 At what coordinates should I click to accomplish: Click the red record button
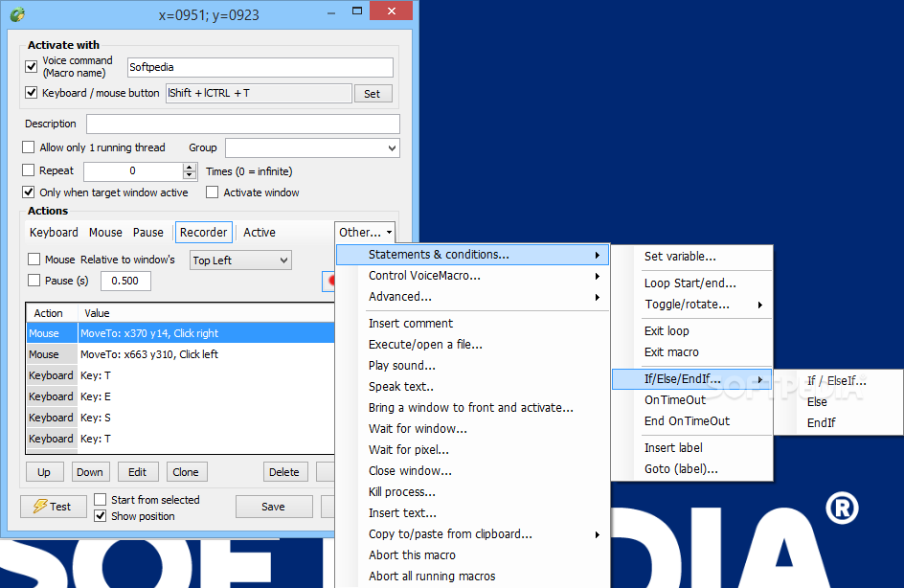tap(328, 282)
